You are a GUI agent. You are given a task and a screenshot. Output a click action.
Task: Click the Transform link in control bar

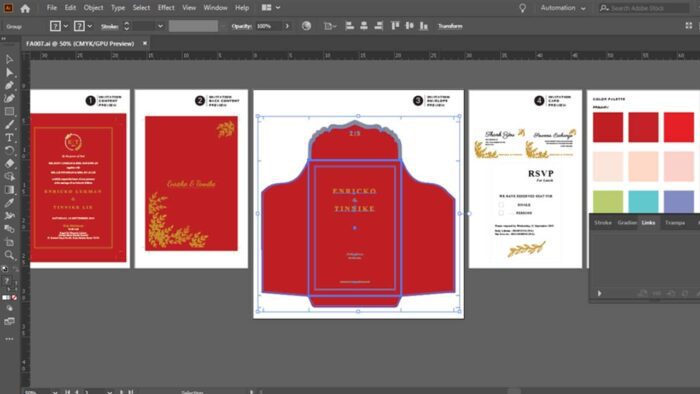click(x=450, y=26)
